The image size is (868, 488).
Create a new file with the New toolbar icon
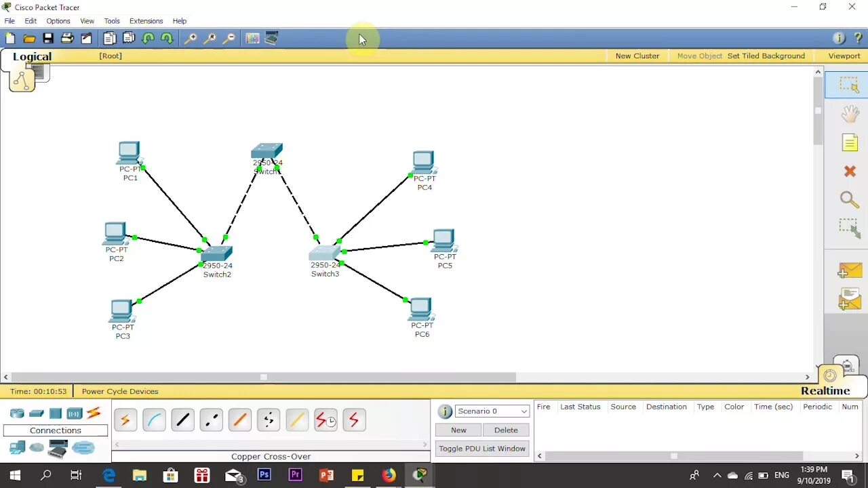[x=10, y=39]
